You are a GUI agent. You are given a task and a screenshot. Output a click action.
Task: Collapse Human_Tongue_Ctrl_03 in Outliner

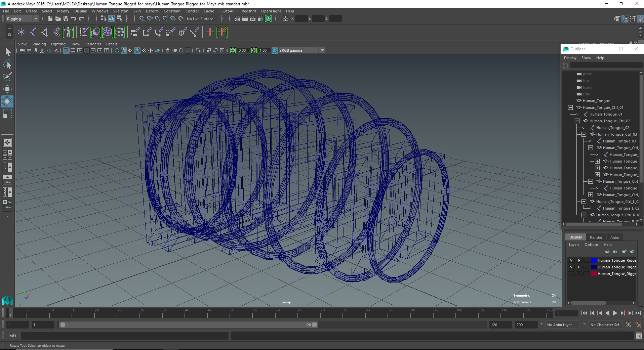584,134
